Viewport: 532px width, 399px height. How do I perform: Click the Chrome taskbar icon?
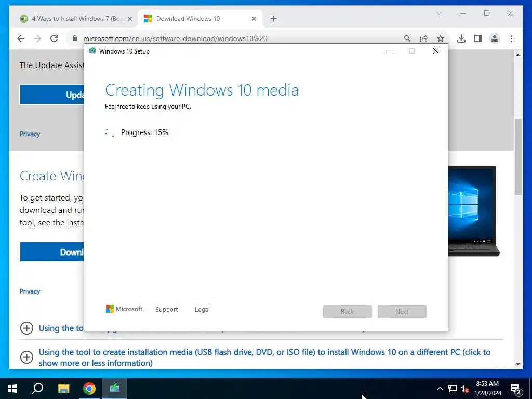pyautogui.click(x=89, y=389)
